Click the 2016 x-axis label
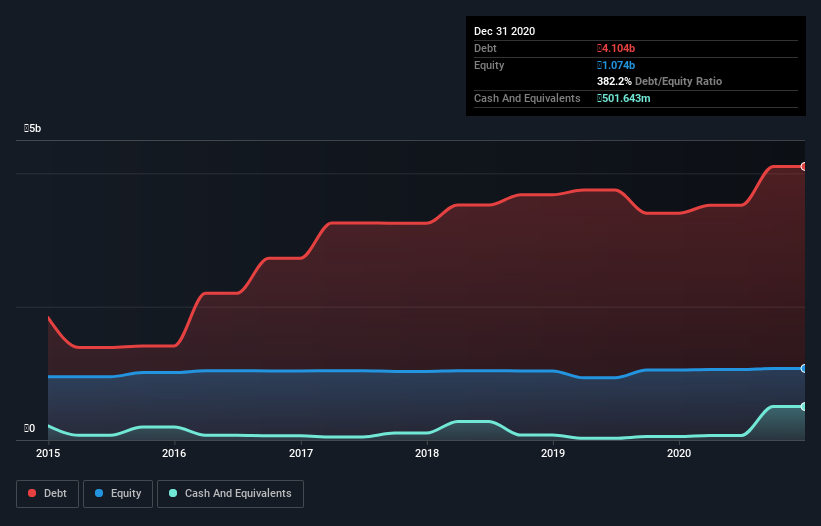 (x=174, y=453)
